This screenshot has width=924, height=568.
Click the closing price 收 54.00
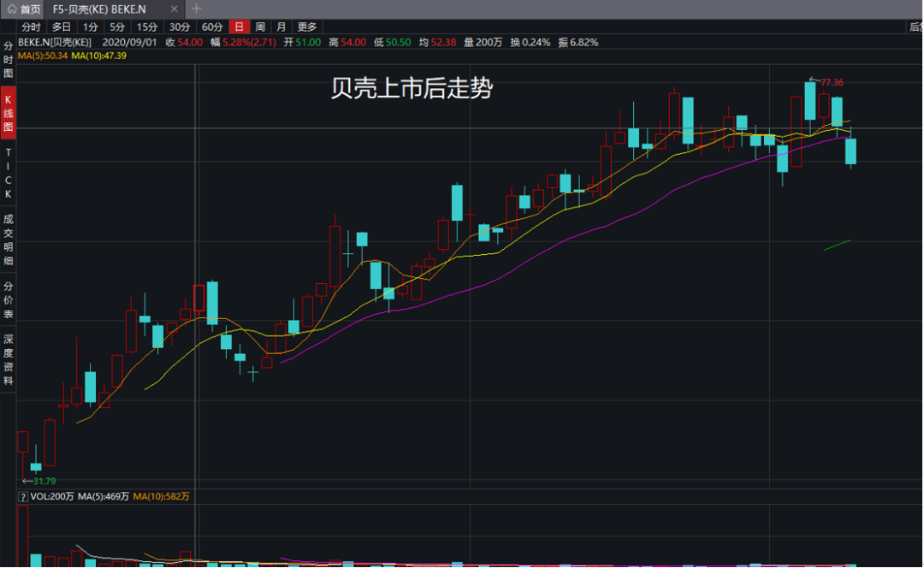[184, 43]
